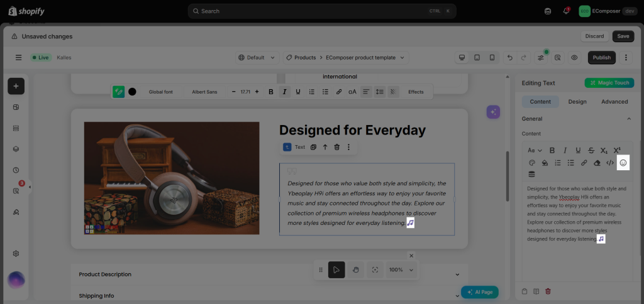Click the database dynamic source icon
644x304 pixels.
[531, 175]
